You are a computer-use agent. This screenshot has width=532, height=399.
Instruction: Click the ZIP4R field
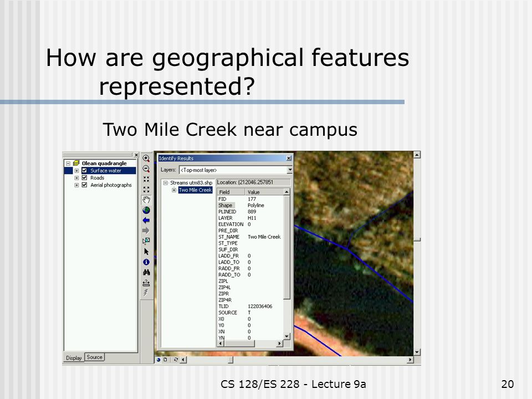pyautogui.click(x=225, y=300)
